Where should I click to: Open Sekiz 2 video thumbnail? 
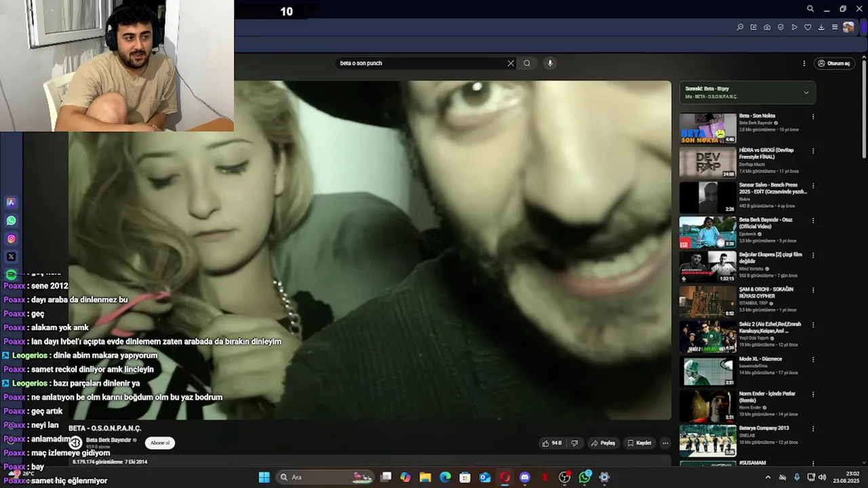pos(707,337)
